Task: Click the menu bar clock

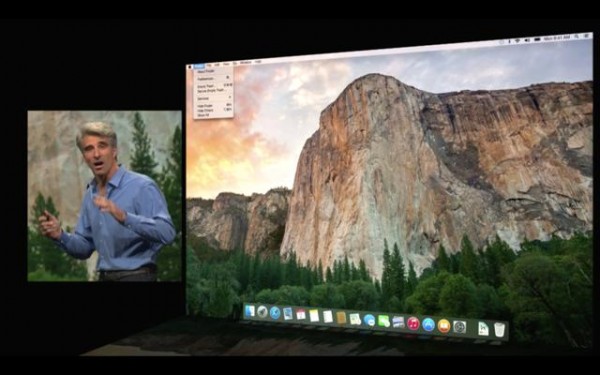Action: pyautogui.click(x=557, y=38)
